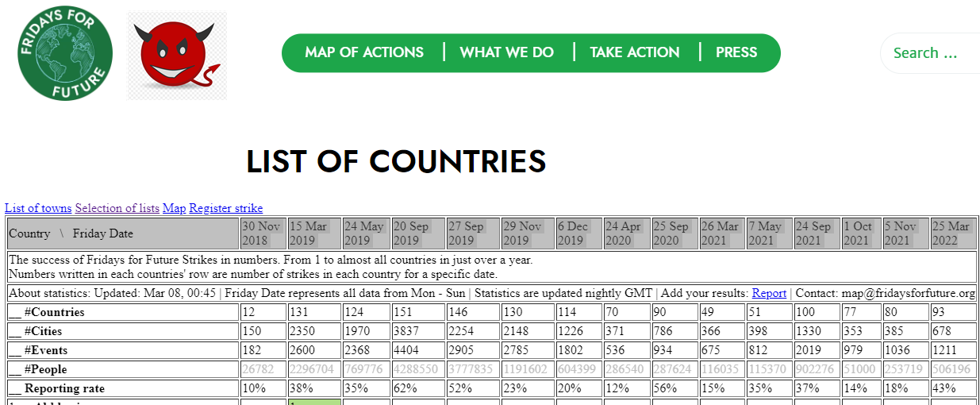Click the List of Countries heading
980x405 pixels.
pyautogui.click(x=396, y=161)
